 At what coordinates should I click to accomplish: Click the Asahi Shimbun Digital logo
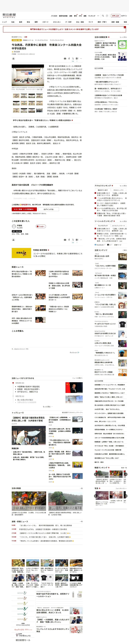9,16
